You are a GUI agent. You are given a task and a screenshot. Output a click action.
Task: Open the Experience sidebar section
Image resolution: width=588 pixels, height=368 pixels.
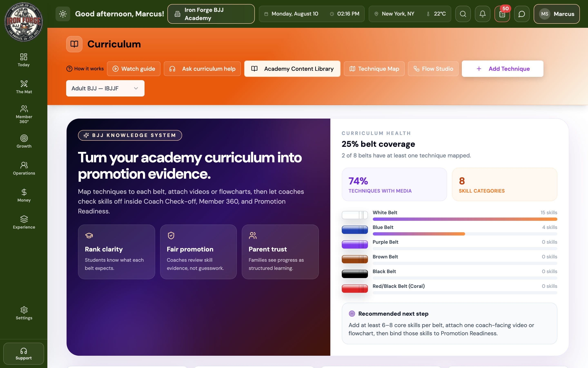23,222
